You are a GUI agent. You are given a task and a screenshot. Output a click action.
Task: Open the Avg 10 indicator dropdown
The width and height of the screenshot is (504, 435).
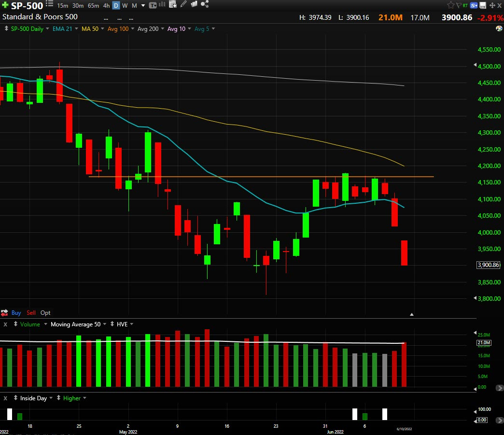pos(189,28)
